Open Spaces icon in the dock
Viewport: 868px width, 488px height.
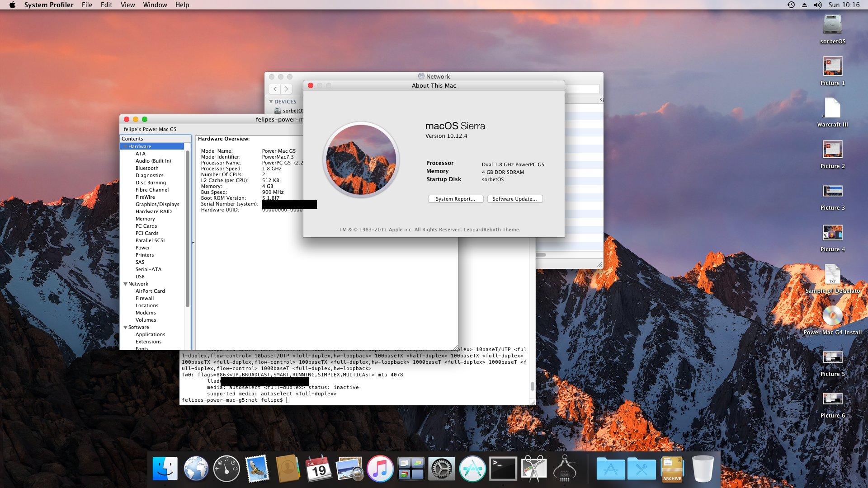coord(411,469)
